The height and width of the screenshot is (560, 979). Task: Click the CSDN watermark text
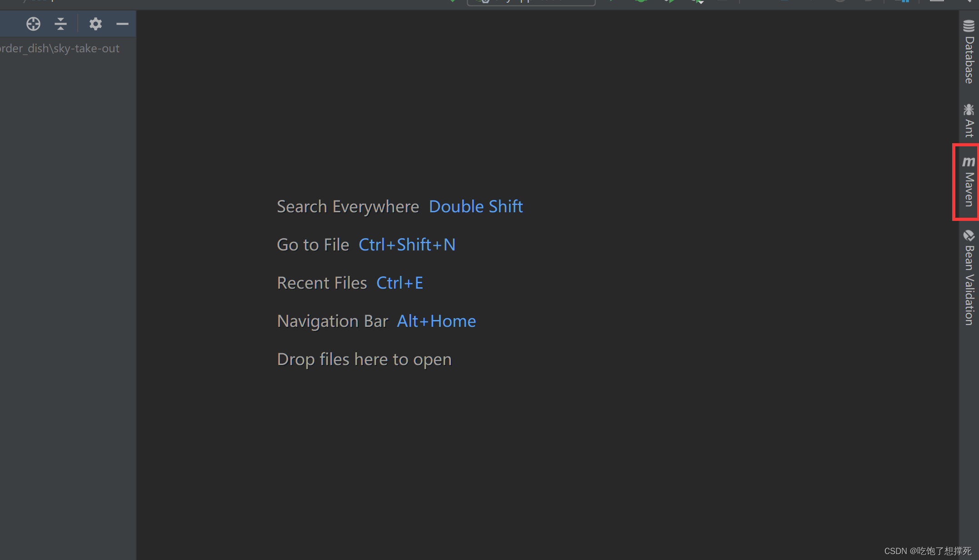[x=927, y=551]
